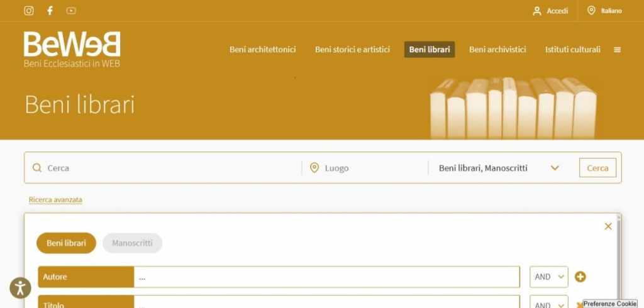The height and width of the screenshot is (308, 644).
Task: Add another Autore row with plus icon
Action: pos(580,277)
